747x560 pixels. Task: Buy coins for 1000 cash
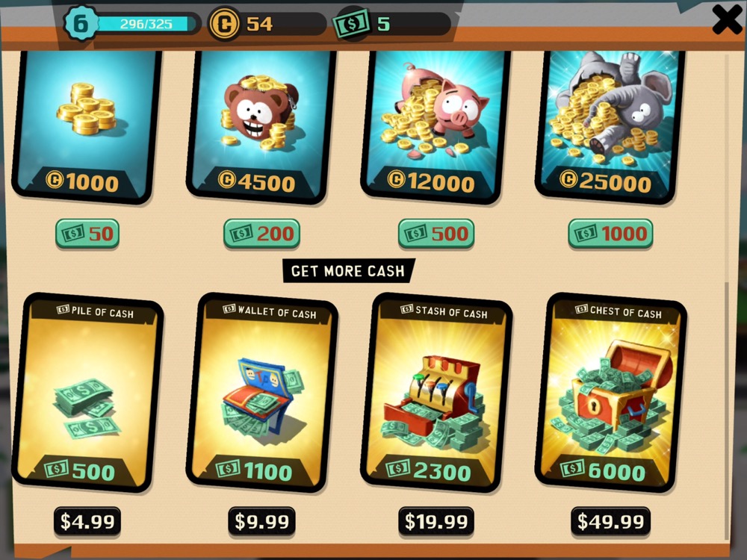610,234
